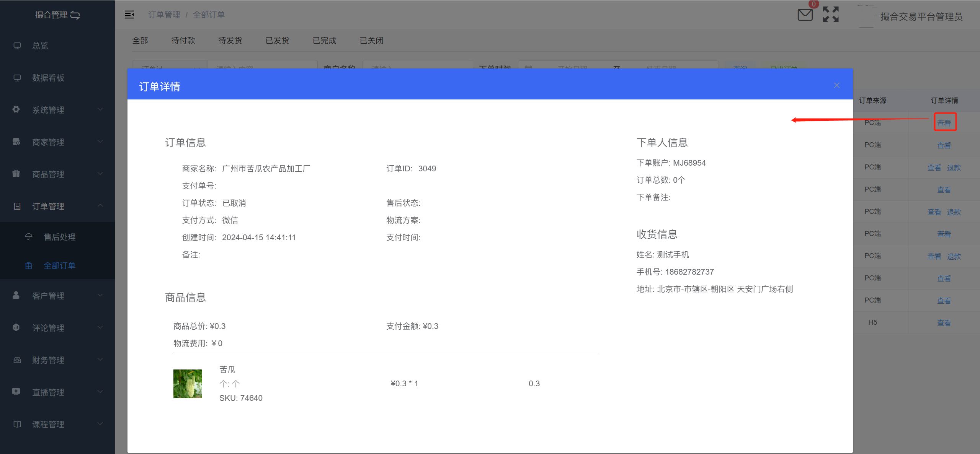The image size is (980, 454).
Task: Close the 订单详情 dialog with X
Action: coord(837,85)
